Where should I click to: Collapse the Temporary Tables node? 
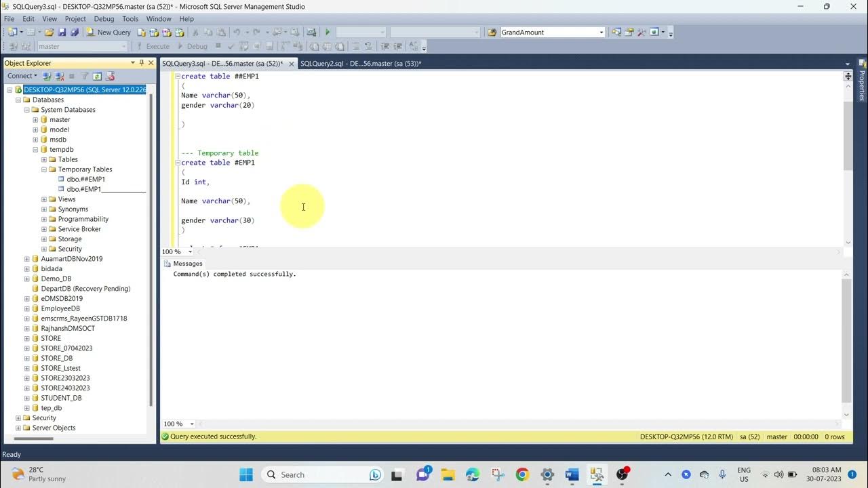pyautogui.click(x=44, y=169)
